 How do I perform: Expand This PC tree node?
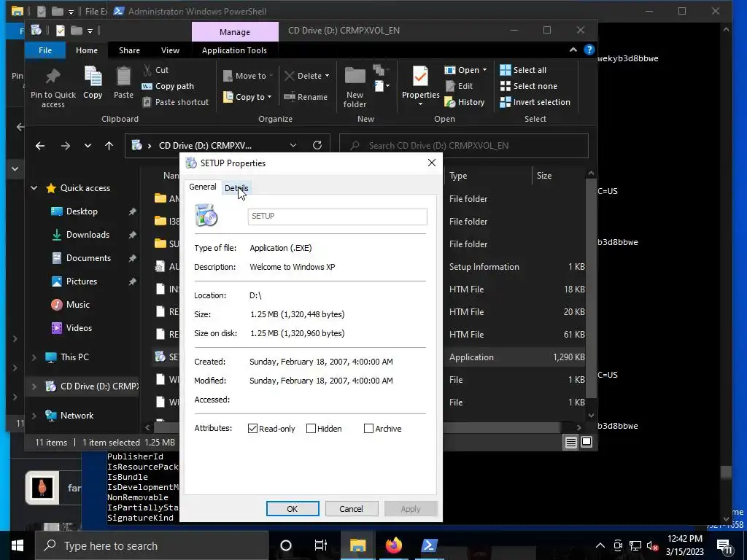click(34, 357)
